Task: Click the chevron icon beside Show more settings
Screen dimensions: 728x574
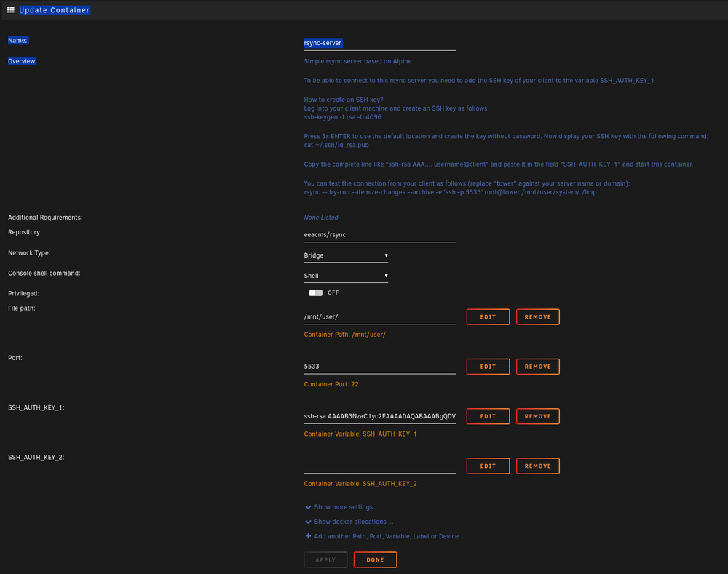Action: click(x=308, y=507)
